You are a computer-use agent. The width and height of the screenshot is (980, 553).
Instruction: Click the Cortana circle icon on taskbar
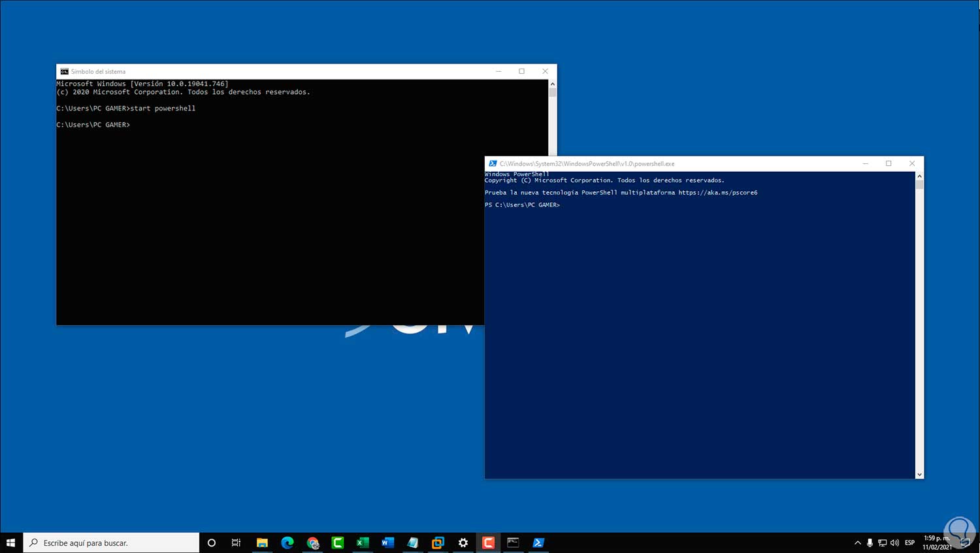pos(211,543)
